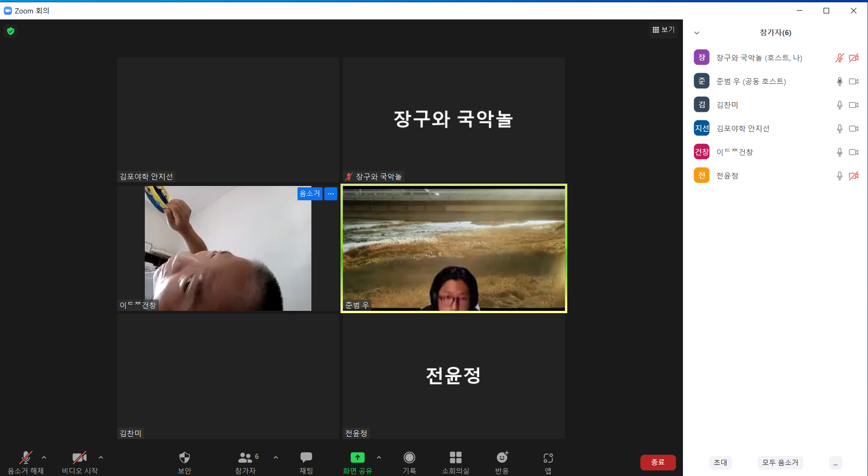
Task: Toggle the 참가자 participants panel
Action: click(246, 462)
